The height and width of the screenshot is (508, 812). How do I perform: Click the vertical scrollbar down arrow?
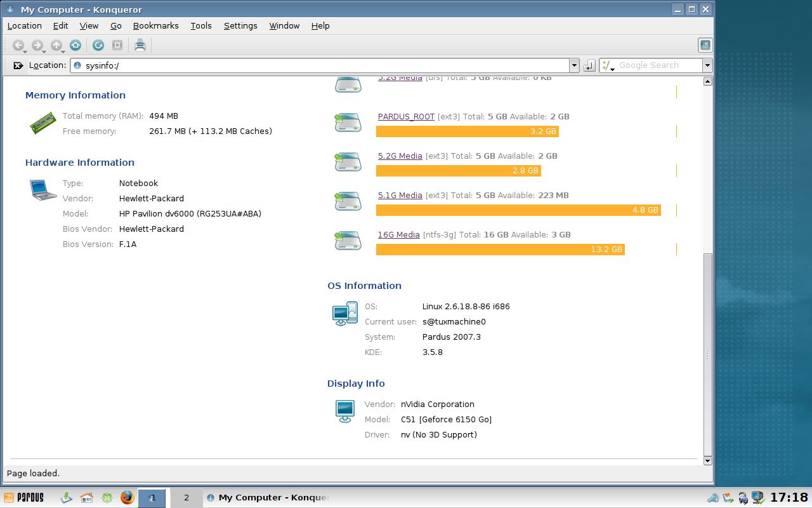708,461
